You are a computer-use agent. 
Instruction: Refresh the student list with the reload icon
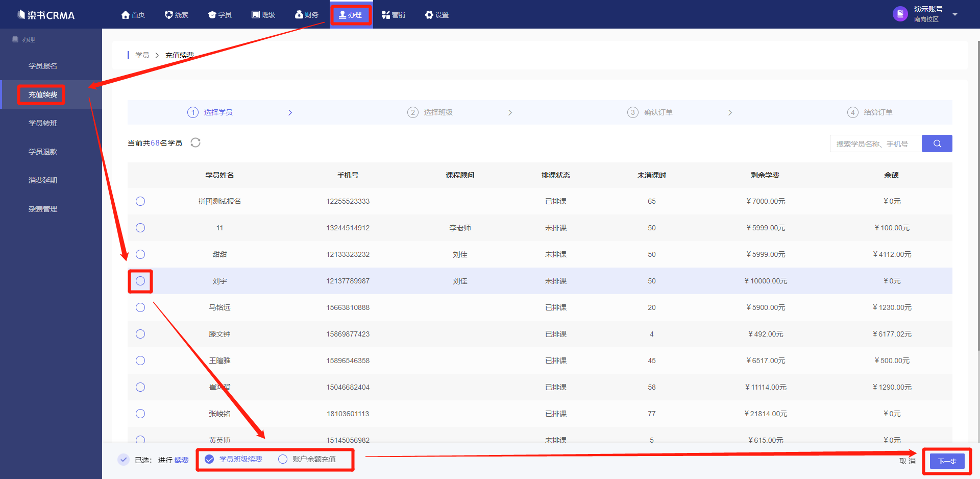195,142
